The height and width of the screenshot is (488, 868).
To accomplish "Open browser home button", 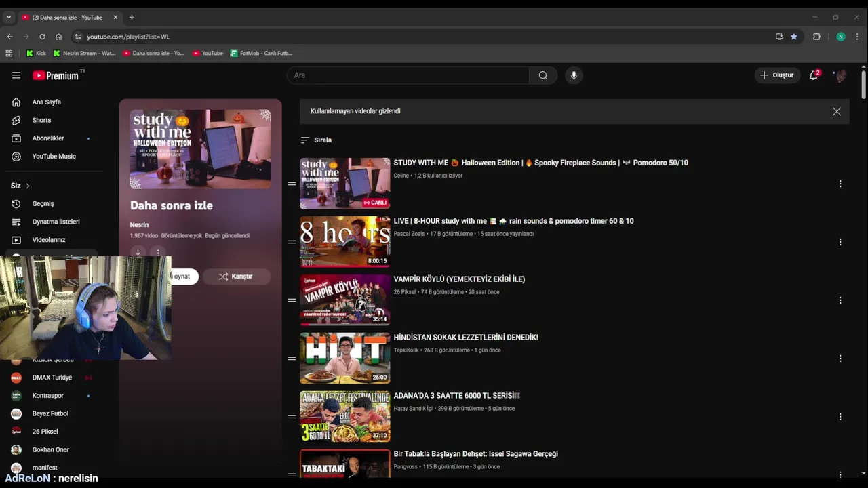I will 58,37.
